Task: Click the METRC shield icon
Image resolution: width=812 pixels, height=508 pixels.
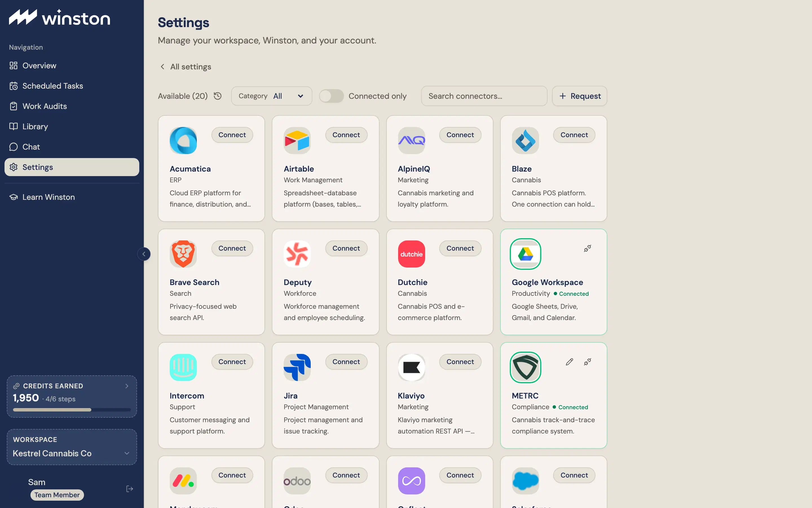Action: [525, 367]
